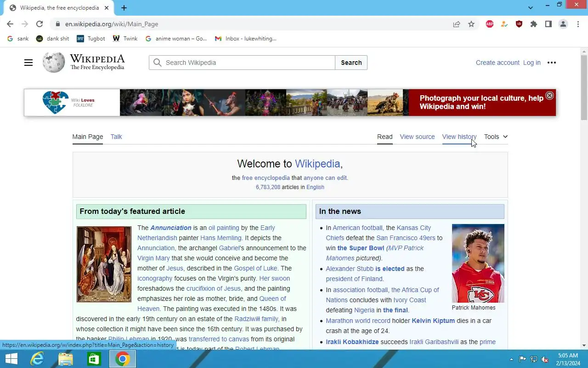This screenshot has width=588, height=368.
Task: Open the three-dots personal tools menu
Action: tap(552, 63)
